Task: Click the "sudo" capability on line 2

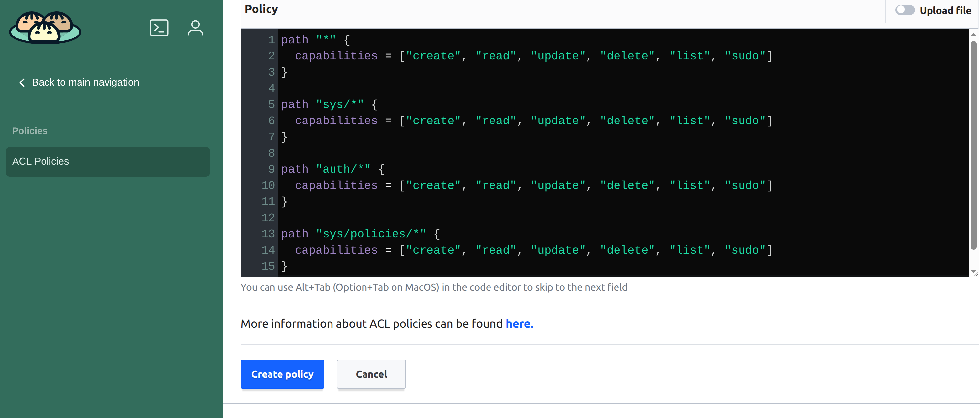Action: pos(745,56)
